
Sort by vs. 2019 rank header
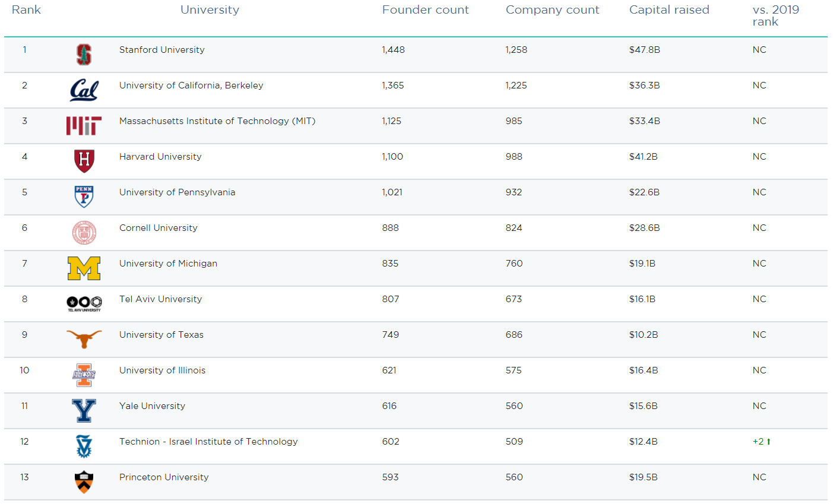click(x=775, y=15)
